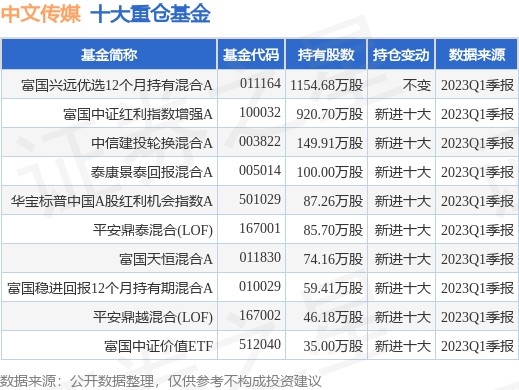519x390 pixels.
Task: Click 2023Q1季报 in the 501029 row
Action: 477,201
